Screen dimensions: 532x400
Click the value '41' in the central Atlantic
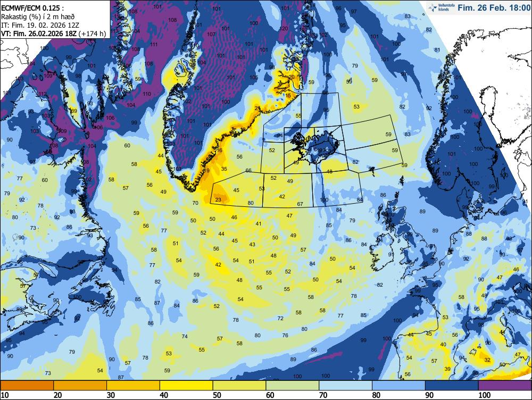(x=259, y=223)
